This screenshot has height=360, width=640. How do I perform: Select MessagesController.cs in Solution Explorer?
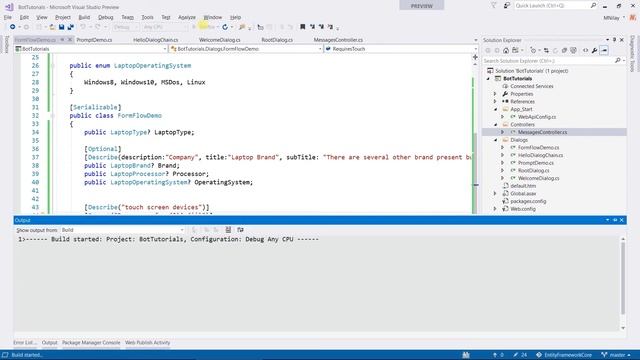tap(542, 132)
